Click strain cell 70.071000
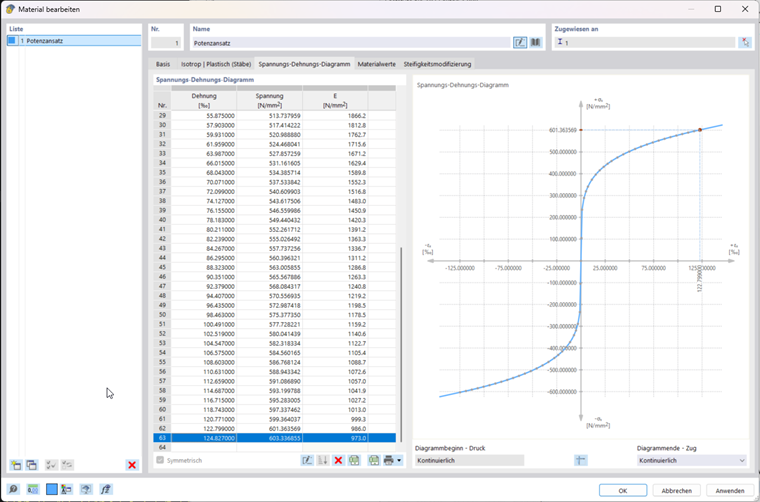760x502 pixels. pos(204,182)
